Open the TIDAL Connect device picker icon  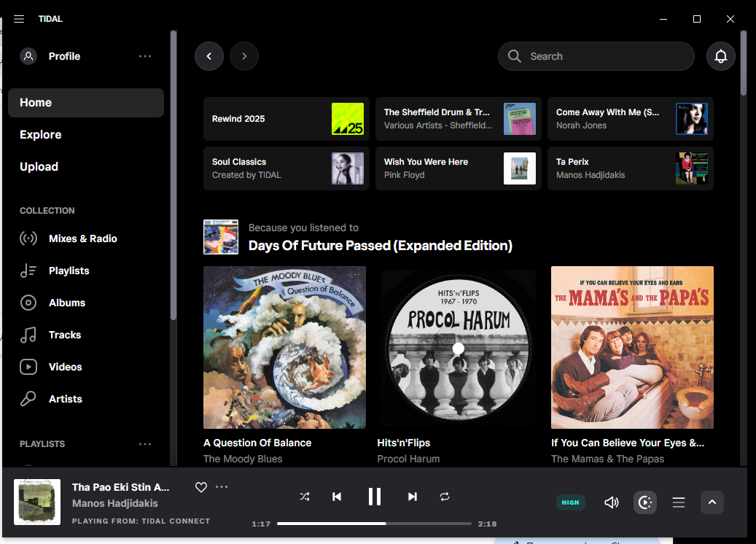click(644, 502)
